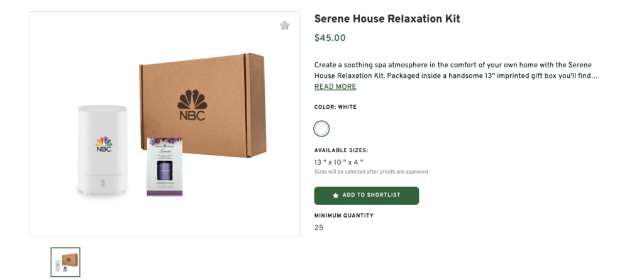Click the star favorite icon on product image

pyautogui.click(x=285, y=26)
